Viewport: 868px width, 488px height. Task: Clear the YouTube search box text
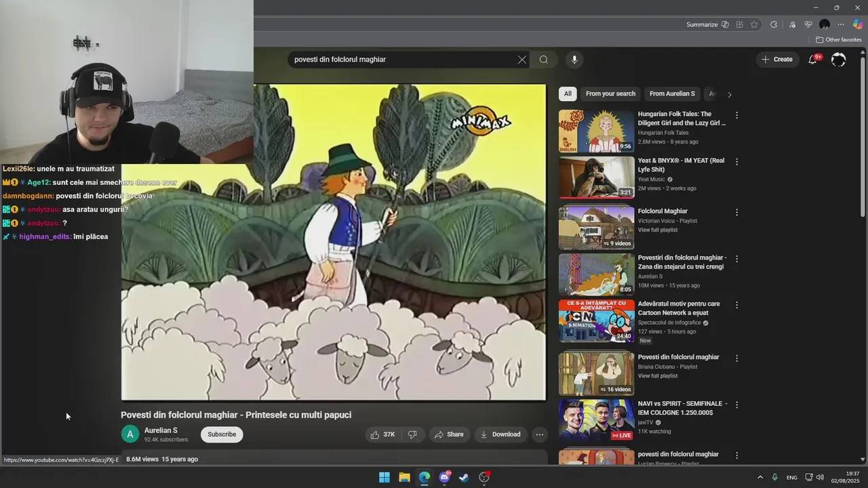pos(522,60)
